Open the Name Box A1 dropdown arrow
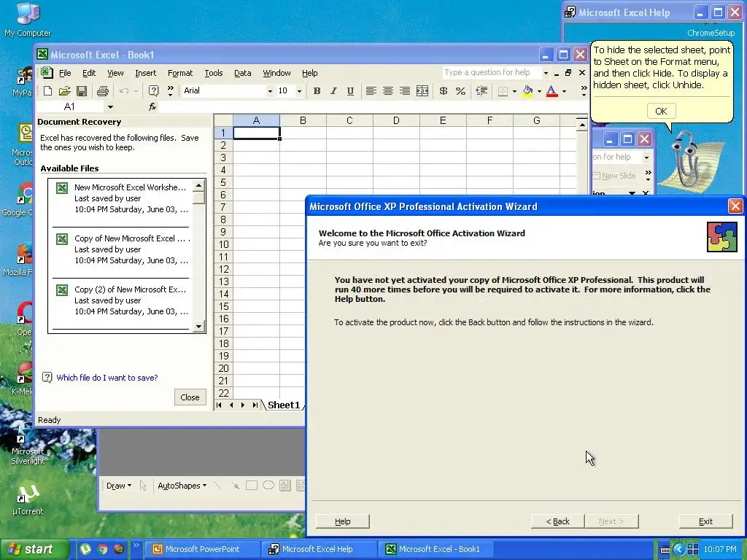Image resolution: width=747 pixels, height=560 pixels. (110, 107)
